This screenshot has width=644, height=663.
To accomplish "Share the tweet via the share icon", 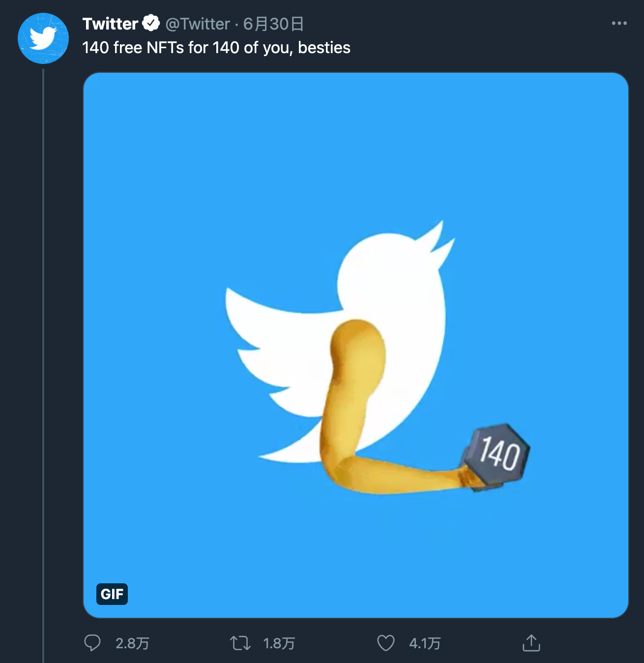I will coord(531,643).
